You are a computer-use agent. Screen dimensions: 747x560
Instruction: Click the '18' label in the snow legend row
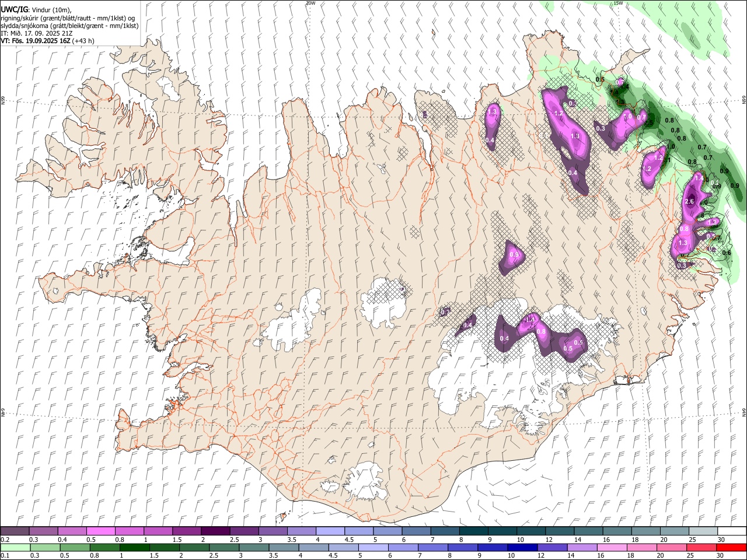[635, 540]
